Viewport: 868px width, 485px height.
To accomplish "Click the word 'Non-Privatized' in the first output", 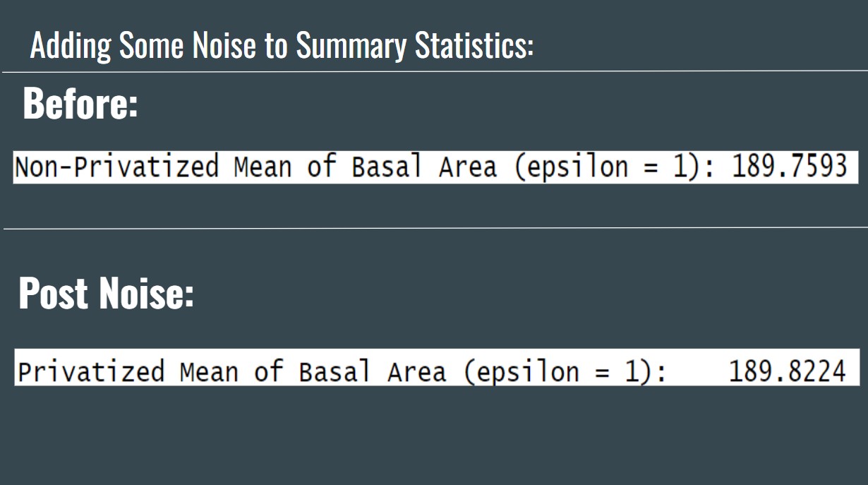I will click(116, 167).
